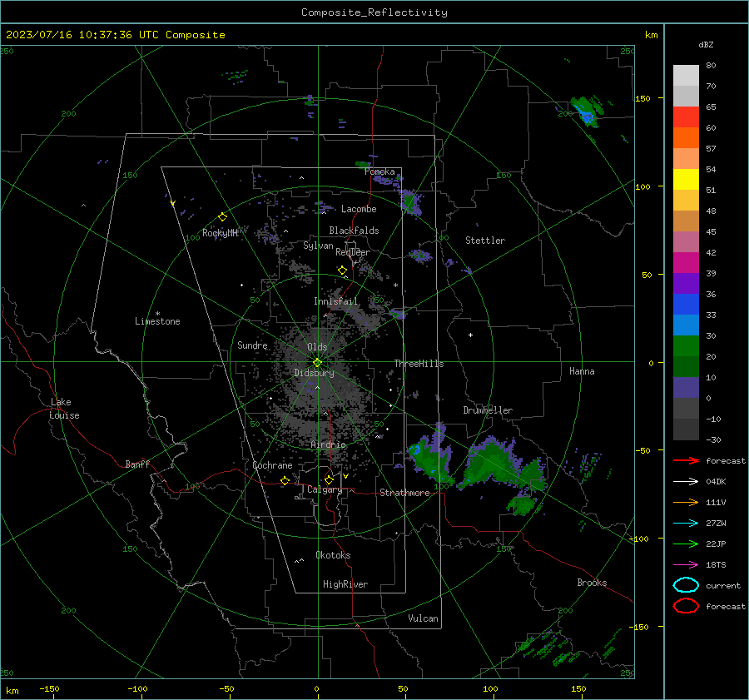Click the Blackfalds city label
This screenshot has height=700, width=749.
pyautogui.click(x=354, y=231)
